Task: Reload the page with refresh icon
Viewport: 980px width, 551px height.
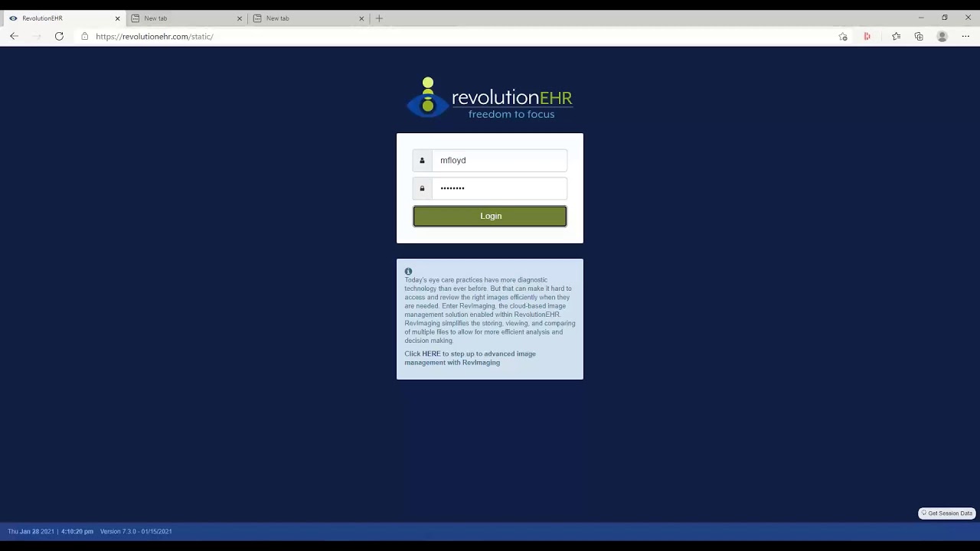Action: [x=59, y=36]
